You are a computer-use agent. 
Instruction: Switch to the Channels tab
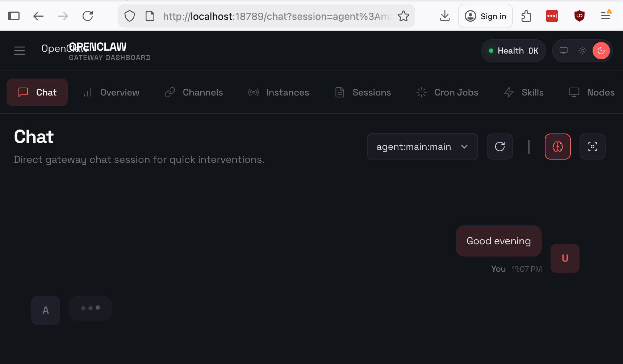[194, 92]
